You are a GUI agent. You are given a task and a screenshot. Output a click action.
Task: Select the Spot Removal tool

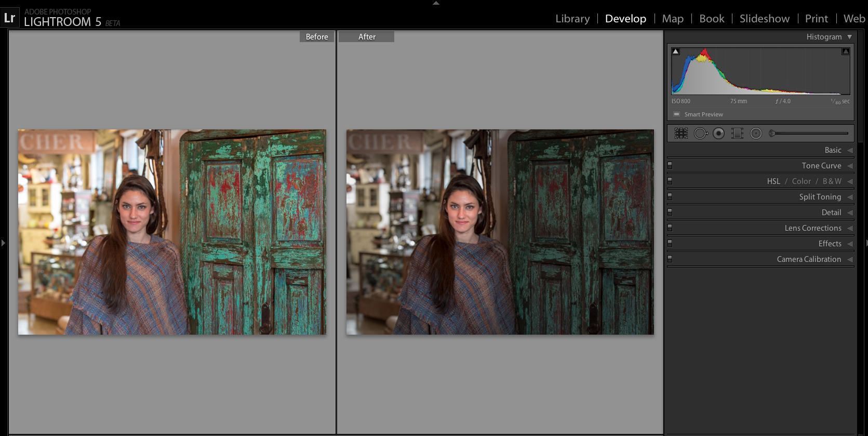point(700,134)
